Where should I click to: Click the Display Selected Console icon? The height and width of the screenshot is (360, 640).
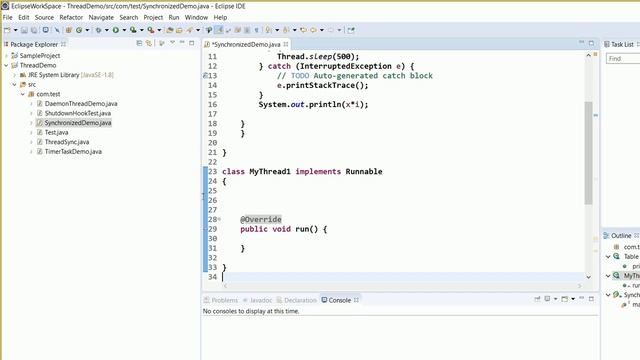pyautogui.click(x=548, y=299)
